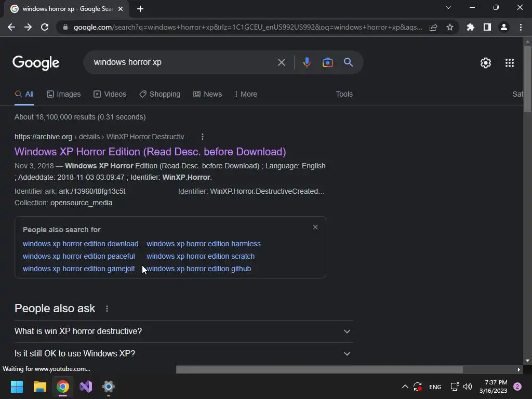Viewport: 532px width, 399px height.
Task: Switch to the Shopping tab
Action: point(160,94)
